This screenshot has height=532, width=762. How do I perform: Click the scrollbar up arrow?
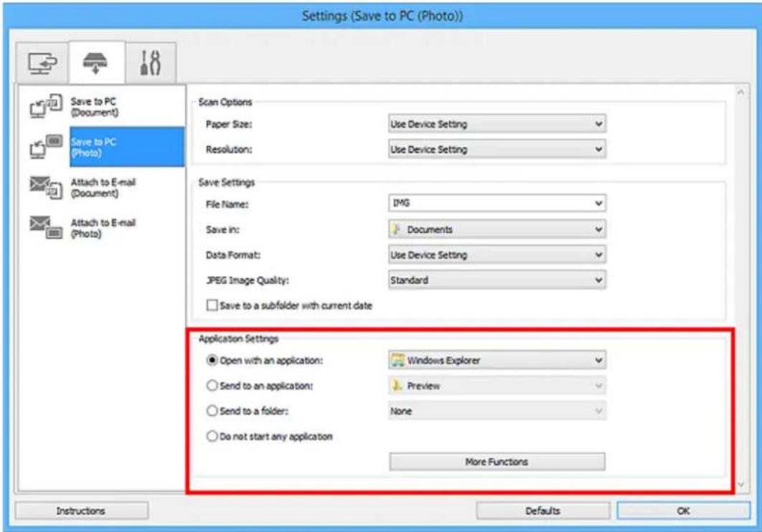(x=740, y=92)
